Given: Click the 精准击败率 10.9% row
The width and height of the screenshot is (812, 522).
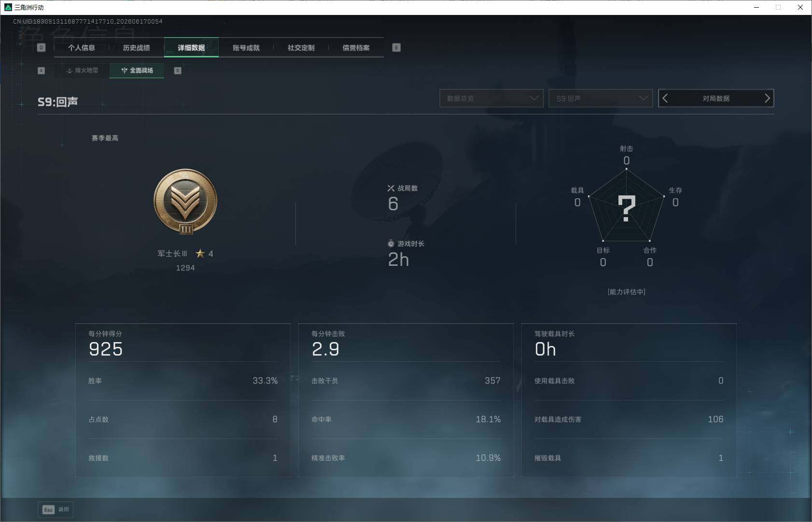Looking at the screenshot, I should tap(406, 458).
